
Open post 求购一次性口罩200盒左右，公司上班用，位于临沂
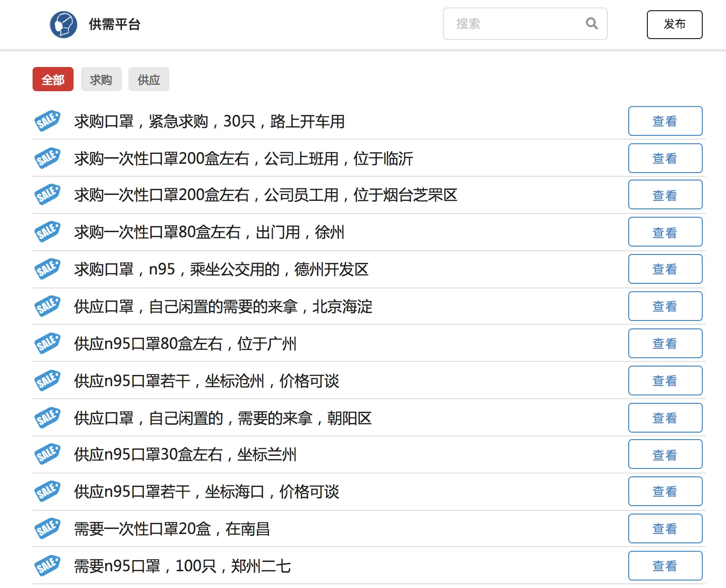(243, 159)
